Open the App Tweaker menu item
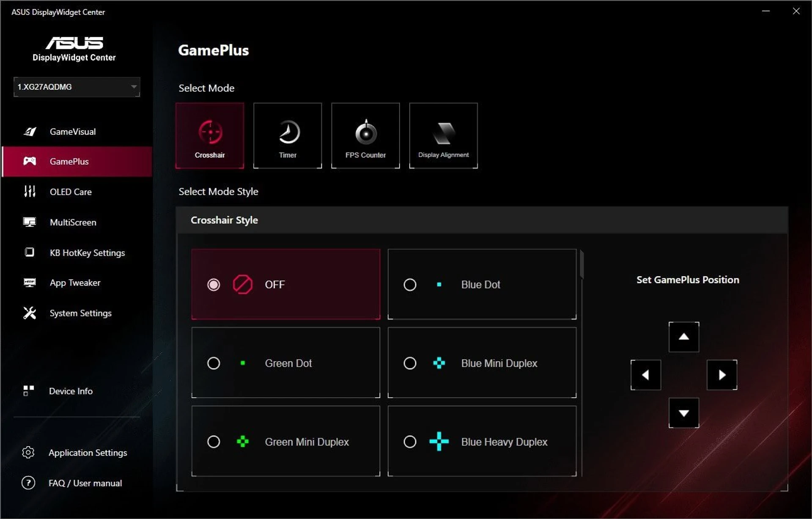This screenshot has width=812, height=519. pos(77,283)
